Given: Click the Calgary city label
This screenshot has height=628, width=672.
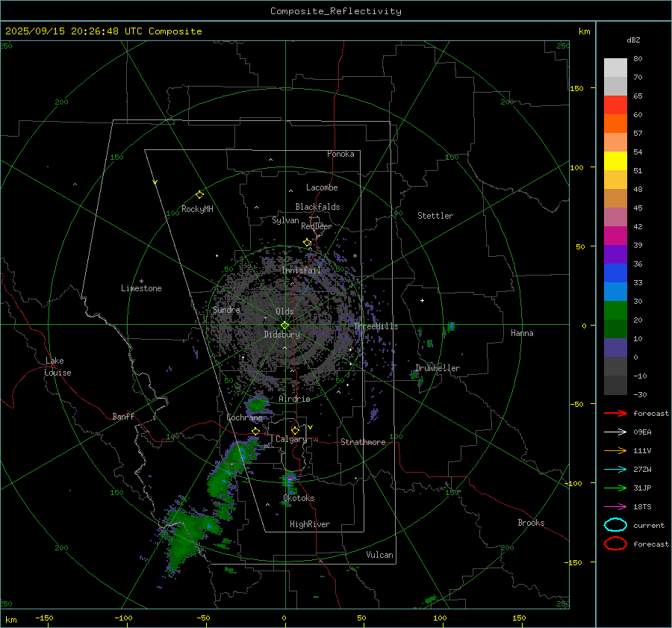Looking at the screenshot, I should [x=291, y=439].
